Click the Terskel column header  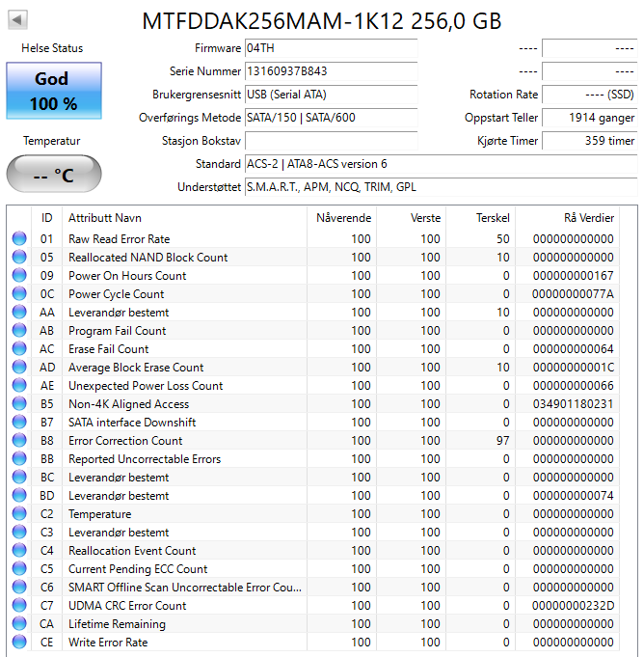[492, 218]
